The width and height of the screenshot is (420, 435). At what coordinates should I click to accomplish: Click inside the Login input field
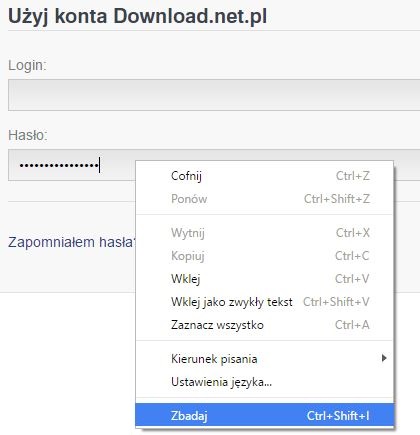214,95
